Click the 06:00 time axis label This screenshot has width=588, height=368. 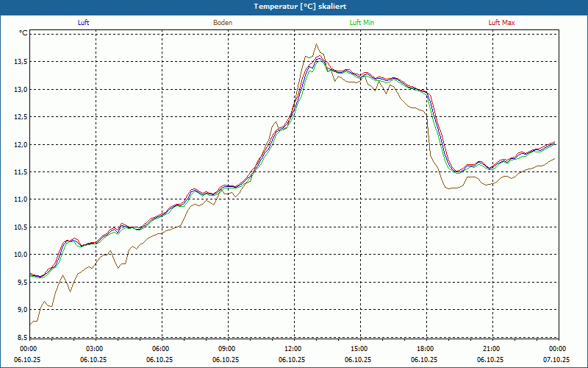click(161, 349)
